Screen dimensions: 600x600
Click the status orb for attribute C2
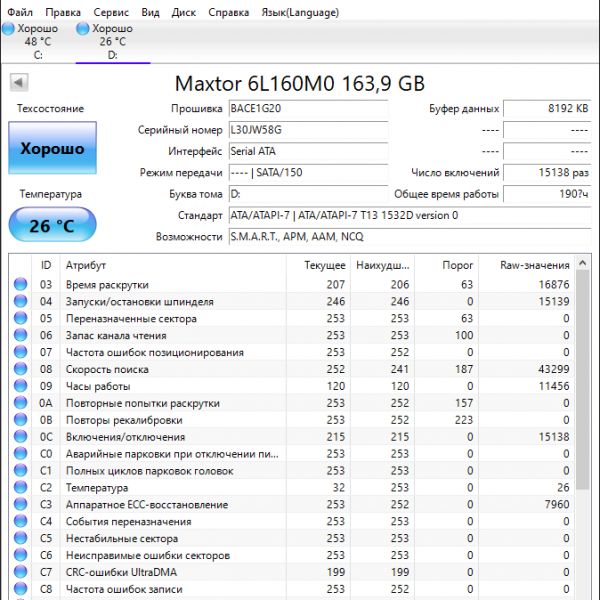pos(21,487)
